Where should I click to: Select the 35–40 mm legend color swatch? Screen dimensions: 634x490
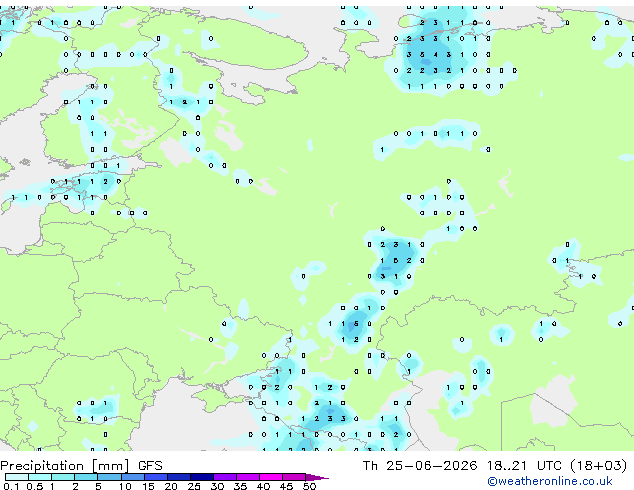tap(248, 477)
